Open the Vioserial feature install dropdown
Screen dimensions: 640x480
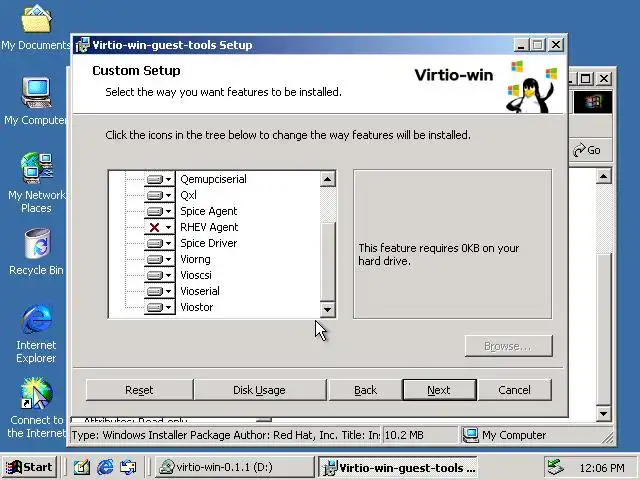160,291
